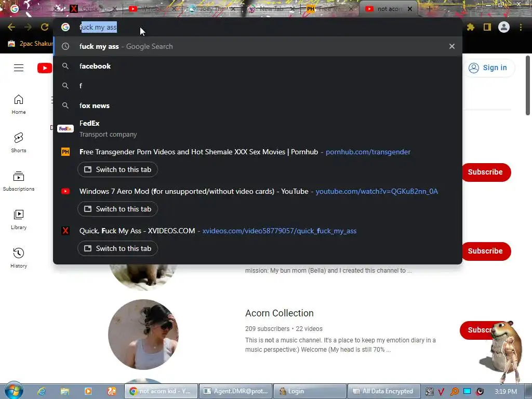
Task: Open the 2pac Shakur bookmark
Action: pos(31,44)
